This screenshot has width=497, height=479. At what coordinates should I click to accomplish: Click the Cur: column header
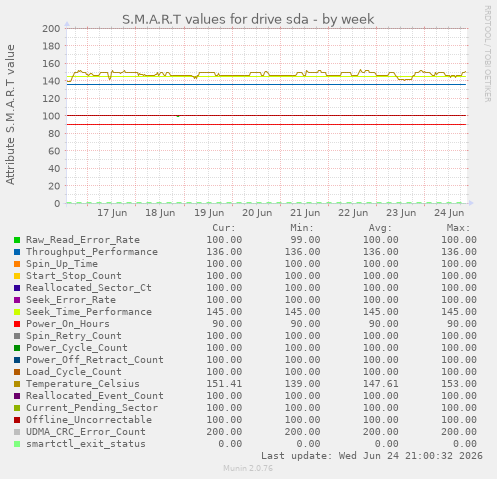(x=224, y=228)
